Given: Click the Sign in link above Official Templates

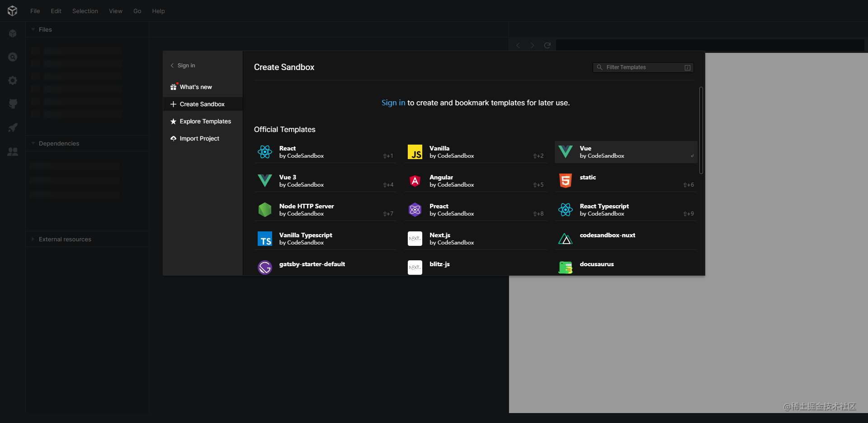Looking at the screenshot, I should coord(392,103).
